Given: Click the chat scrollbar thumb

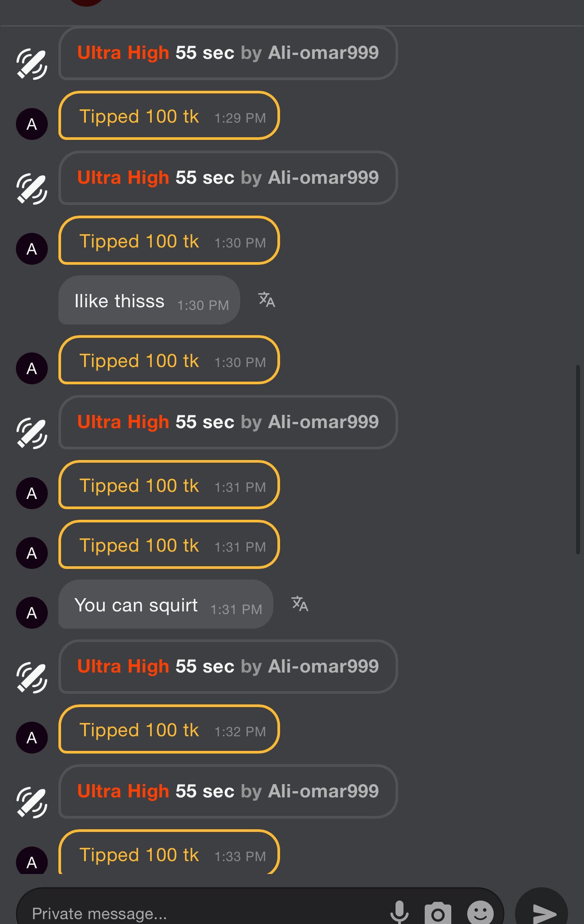Looking at the screenshot, I should pyautogui.click(x=578, y=459).
